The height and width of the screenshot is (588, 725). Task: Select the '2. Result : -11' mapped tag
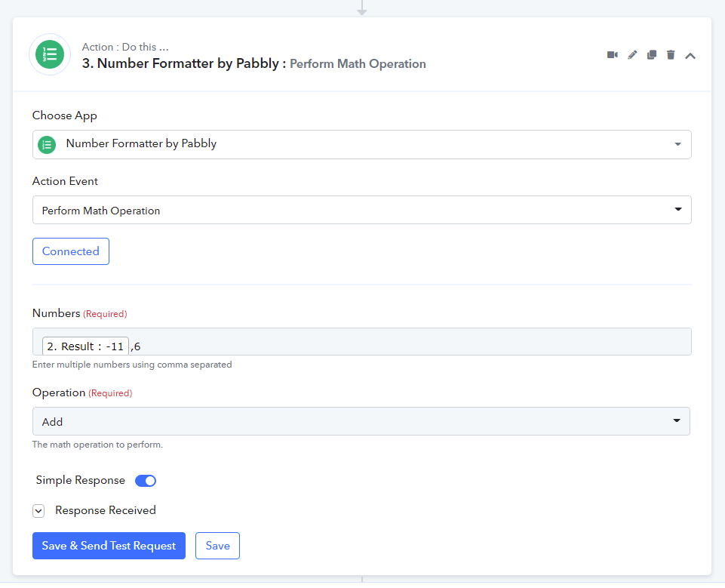coord(85,346)
